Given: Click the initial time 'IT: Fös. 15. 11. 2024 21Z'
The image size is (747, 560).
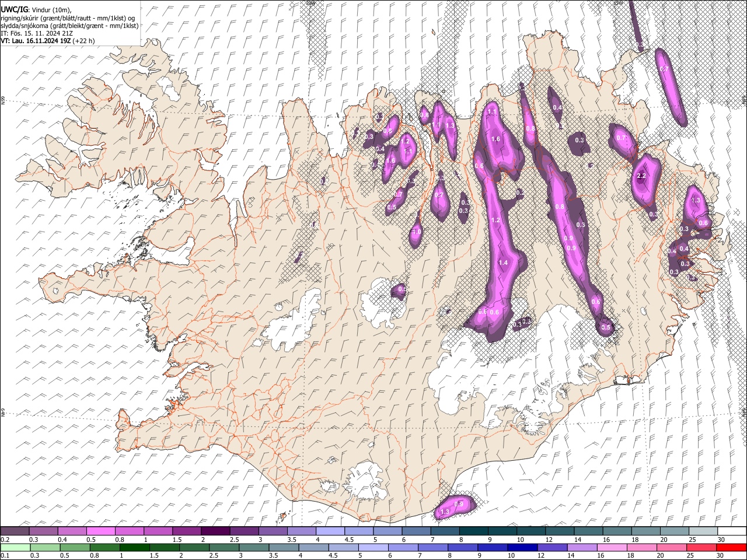Looking at the screenshot, I should point(37,33).
